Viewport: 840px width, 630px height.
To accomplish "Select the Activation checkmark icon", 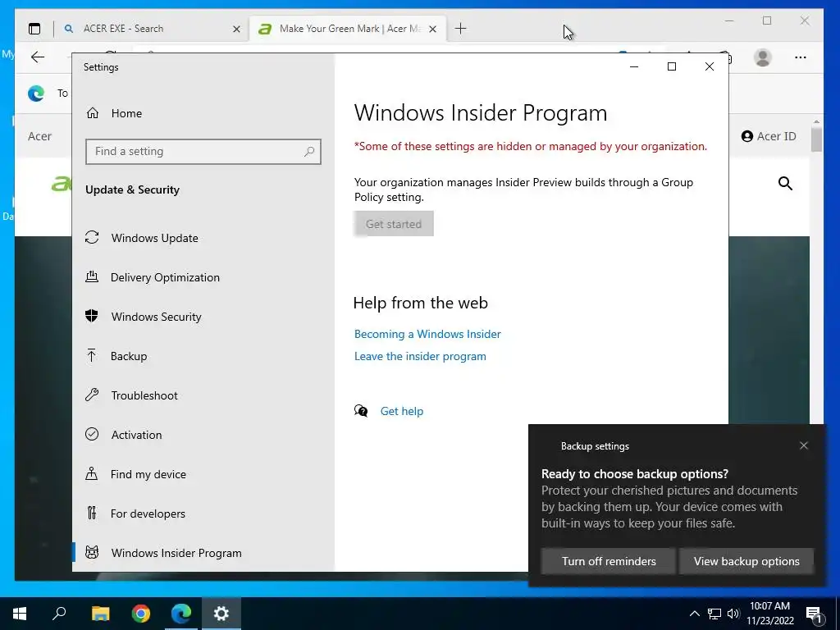I will coord(92,434).
